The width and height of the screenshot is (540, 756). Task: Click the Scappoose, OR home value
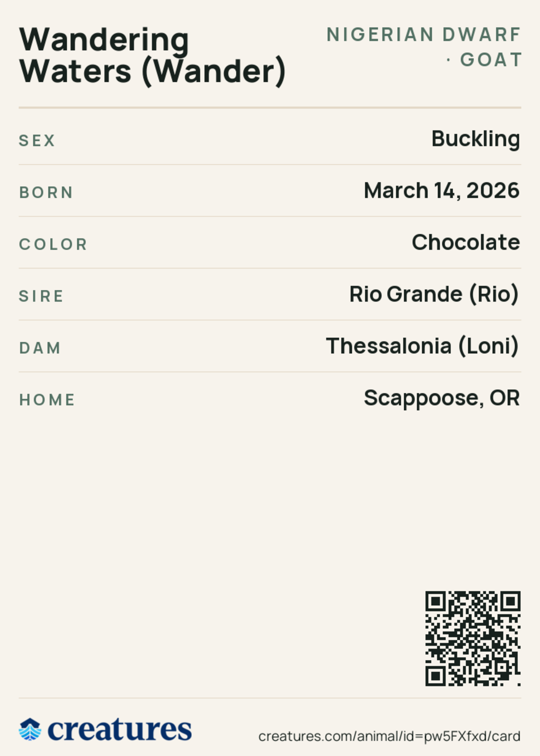tap(442, 398)
